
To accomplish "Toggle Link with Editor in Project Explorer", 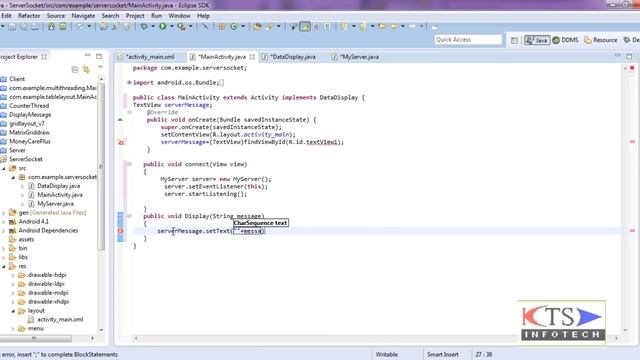I will point(86,69).
